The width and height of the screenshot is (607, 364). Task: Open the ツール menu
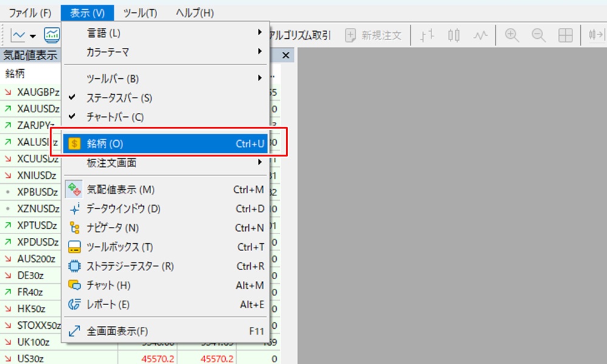[x=140, y=12]
